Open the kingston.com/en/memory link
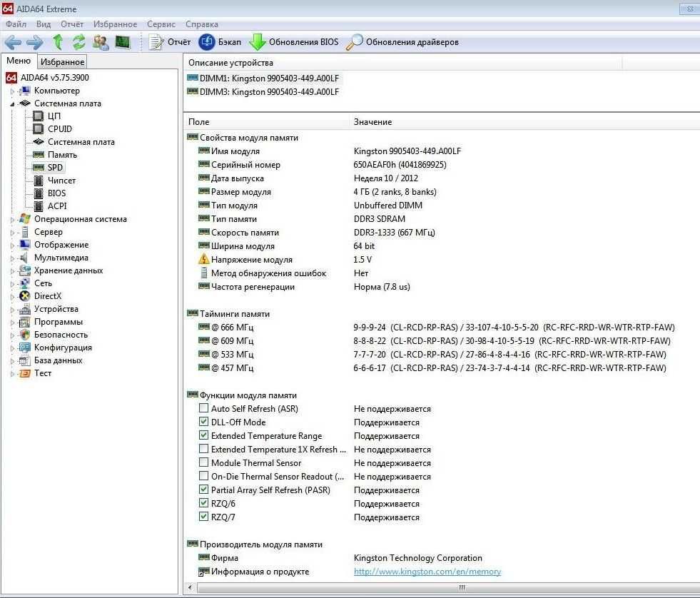 pos(427,571)
